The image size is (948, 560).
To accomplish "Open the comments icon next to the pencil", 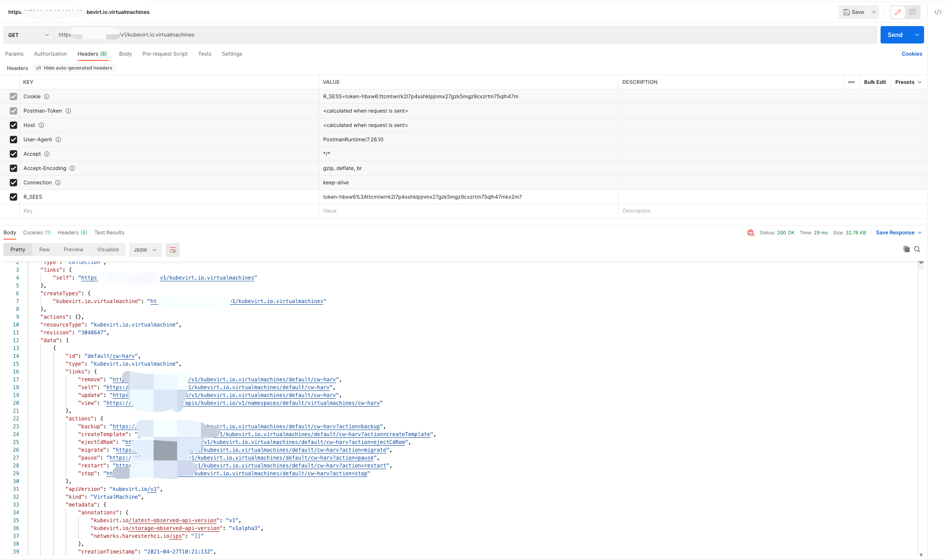I will click(x=912, y=12).
